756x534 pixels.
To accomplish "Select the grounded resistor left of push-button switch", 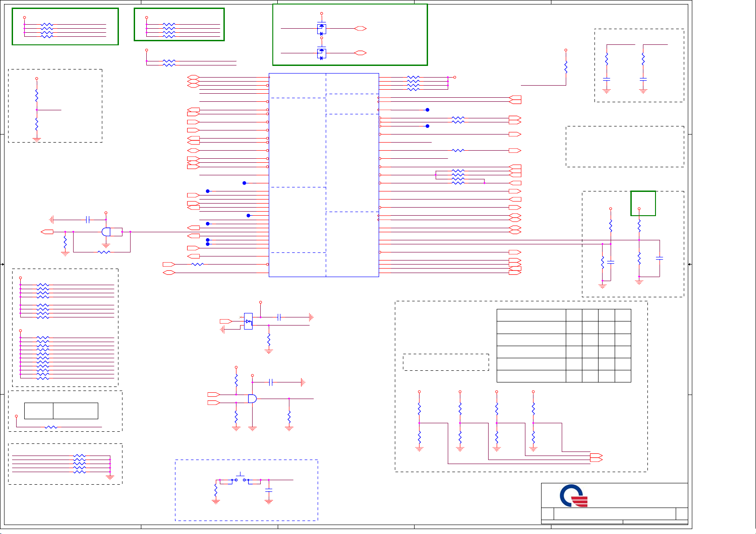I will [216, 491].
